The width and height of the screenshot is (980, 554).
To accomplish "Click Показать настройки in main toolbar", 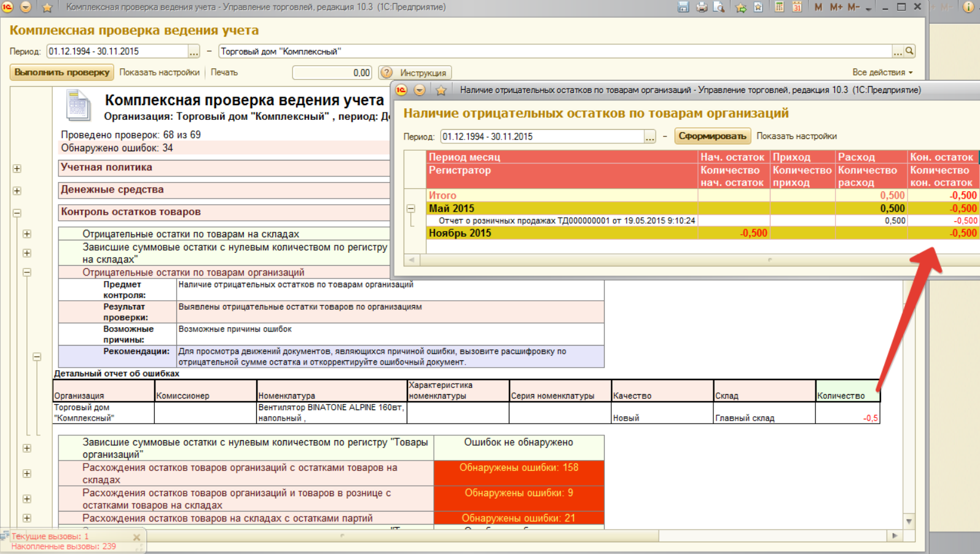I will pyautogui.click(x=159, y=73).
